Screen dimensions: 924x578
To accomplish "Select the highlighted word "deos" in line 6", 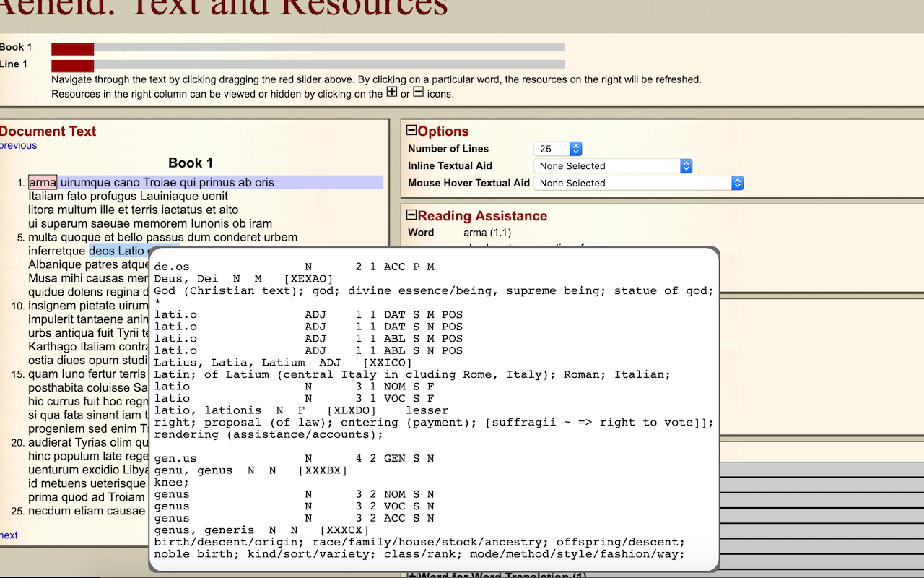I will (x=102, y=251).
